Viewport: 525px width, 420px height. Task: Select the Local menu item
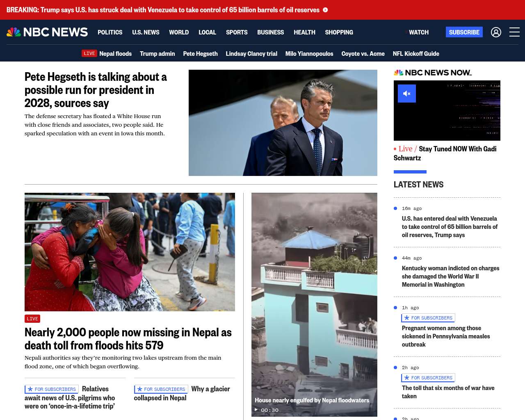tap(207, 32)
